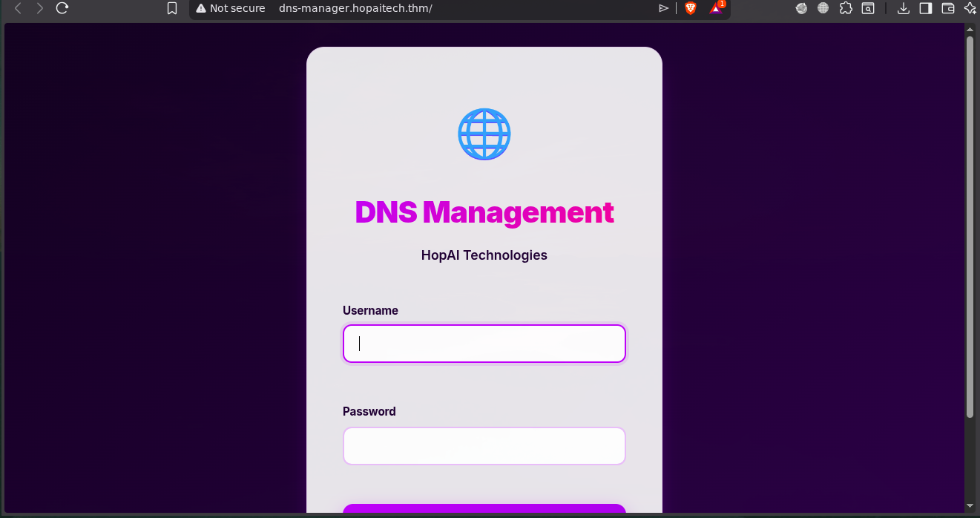The image size is (980, 518).
Task: Click the Brave Shields lion icon
Action: (x=691, y=8)
